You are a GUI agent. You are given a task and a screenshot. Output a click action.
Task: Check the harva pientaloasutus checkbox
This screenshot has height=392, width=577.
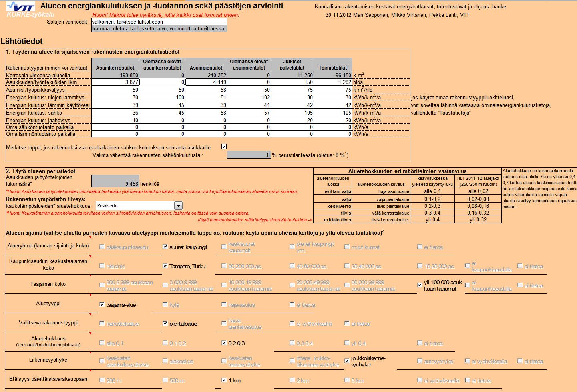pyautogui.click(x=224, y=323)
